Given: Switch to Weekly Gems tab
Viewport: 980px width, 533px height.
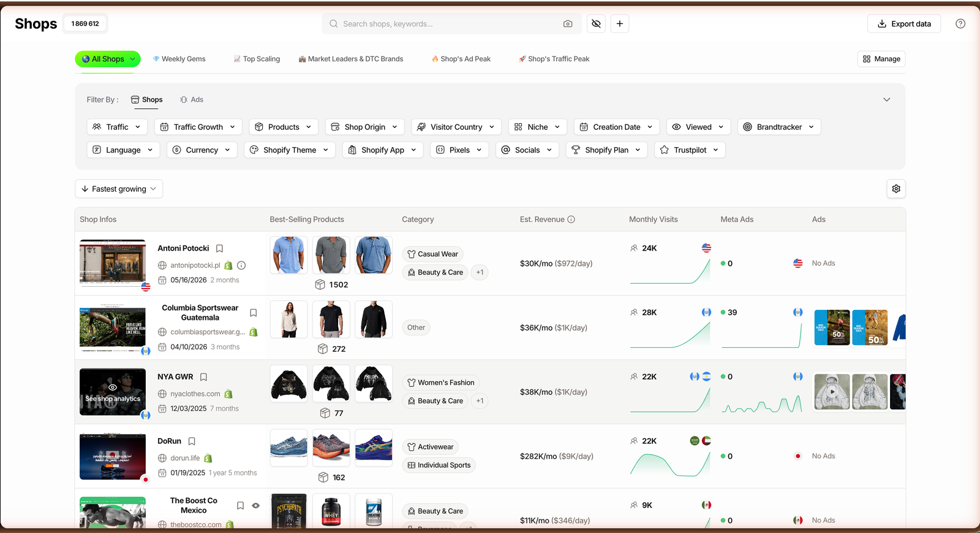Looking at the screenshot, I should [179, 59].
